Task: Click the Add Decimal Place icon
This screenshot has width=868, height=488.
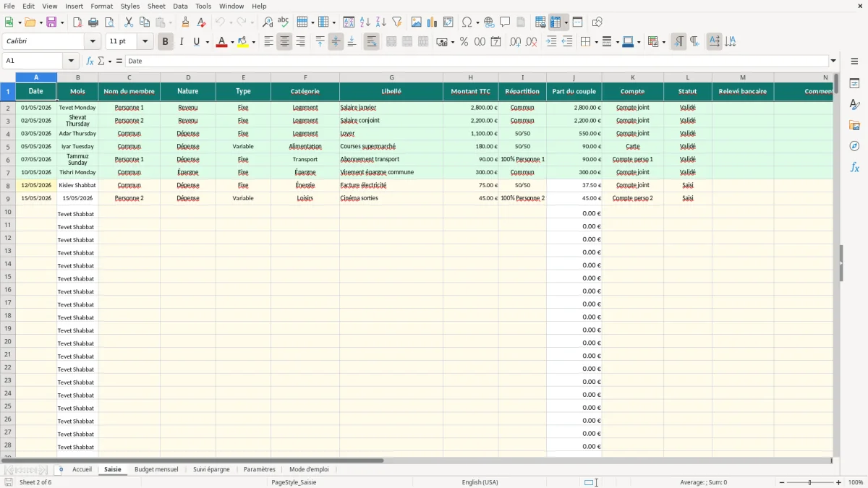Action: point(515,42)
